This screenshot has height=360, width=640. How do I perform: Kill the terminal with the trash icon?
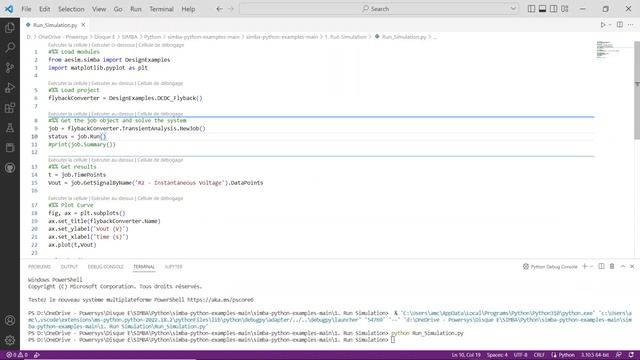coord(612,267)
